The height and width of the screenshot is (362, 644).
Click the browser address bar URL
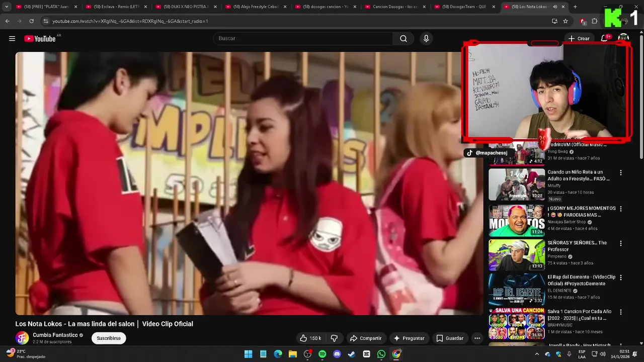(130, 21)
